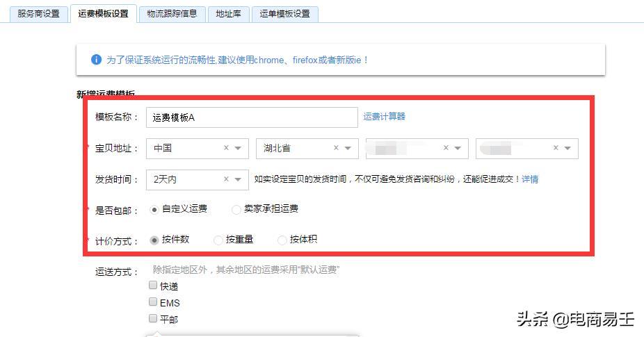
Task: Clear the blurred city selection
Action: 446,148
